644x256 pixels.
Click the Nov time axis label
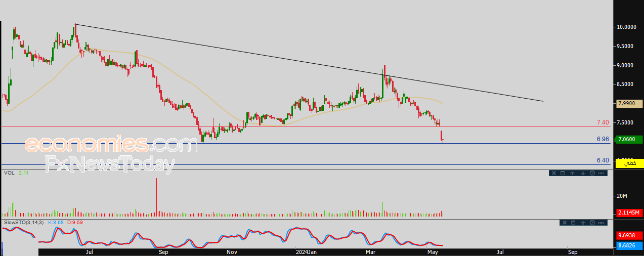(231, 251)
